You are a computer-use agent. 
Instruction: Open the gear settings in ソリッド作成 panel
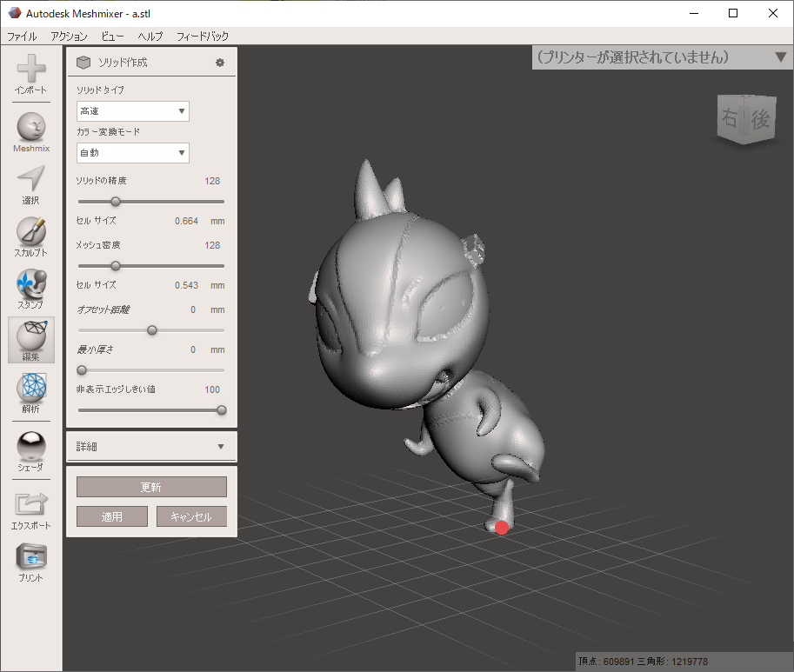point(220,63)
